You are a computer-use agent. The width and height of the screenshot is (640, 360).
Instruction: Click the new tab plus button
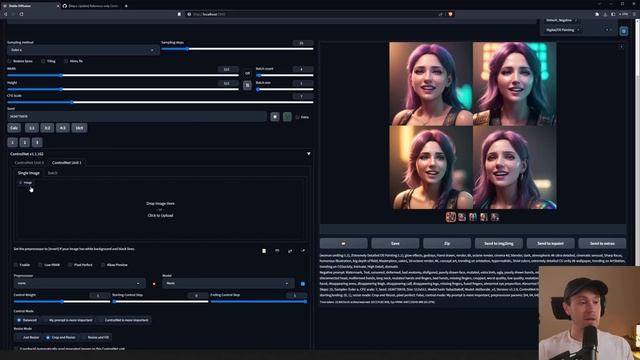pyautogui.click(x=126, y=6)
